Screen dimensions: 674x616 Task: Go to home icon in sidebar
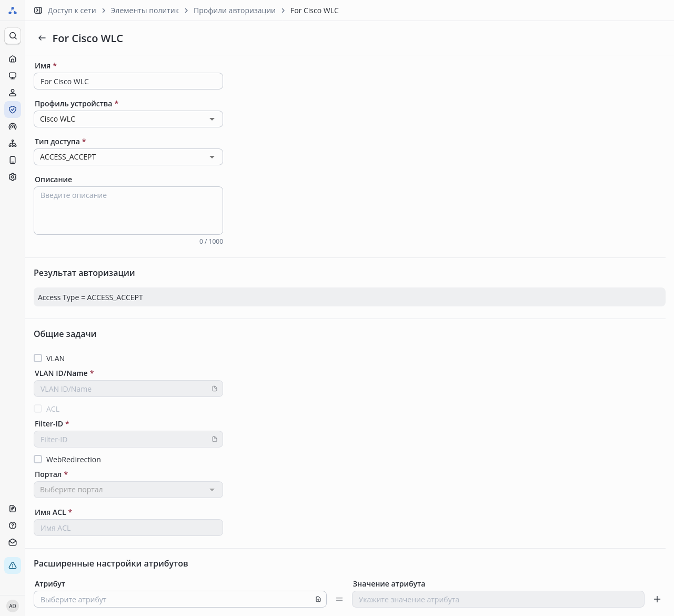coord(13,59)
